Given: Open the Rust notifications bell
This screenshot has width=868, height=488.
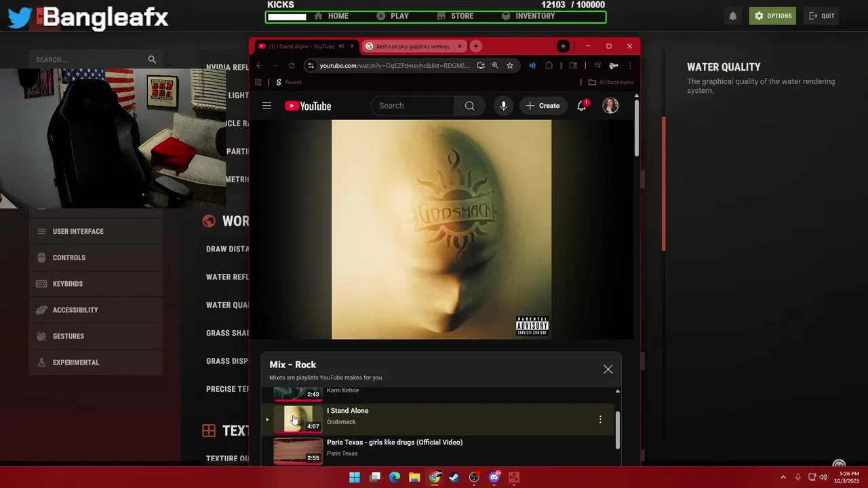Looking at the screenshot, I should 732,16.
